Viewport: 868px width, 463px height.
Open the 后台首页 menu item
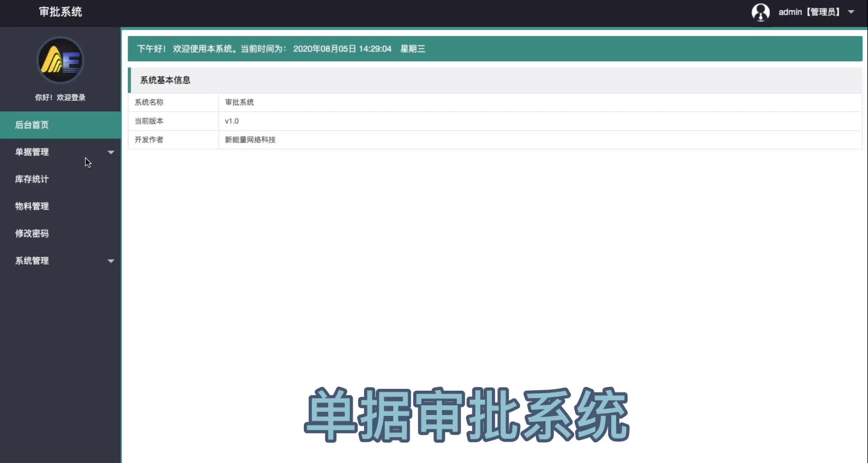[x=61, y=125]
